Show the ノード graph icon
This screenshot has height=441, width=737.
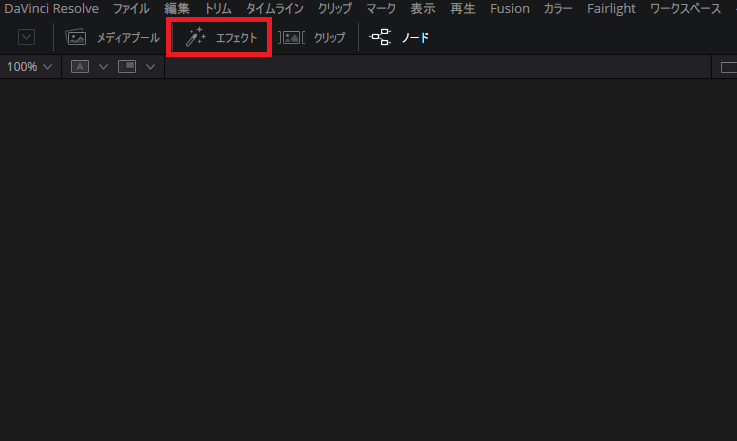pyautogui.click(x=380, y=37)
